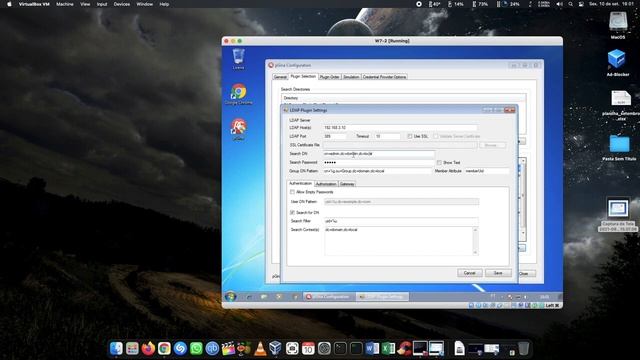Click the date and time in menu bar
Screen dimensions: 640x360
tap(611, 4)
